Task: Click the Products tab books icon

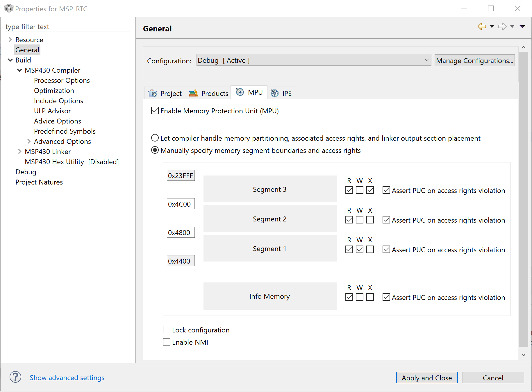Action: click(193, 93)
